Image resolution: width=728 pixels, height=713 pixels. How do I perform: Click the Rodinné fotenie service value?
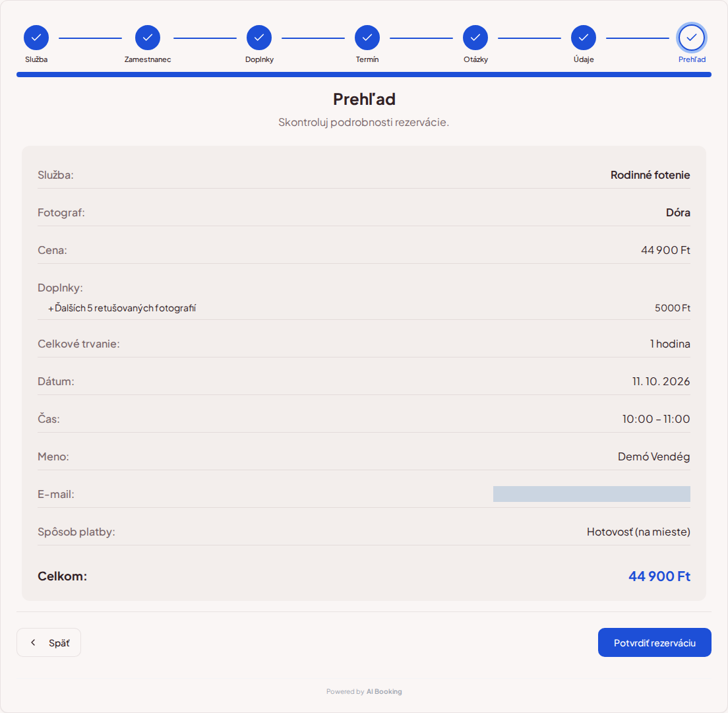pos(650,175)
